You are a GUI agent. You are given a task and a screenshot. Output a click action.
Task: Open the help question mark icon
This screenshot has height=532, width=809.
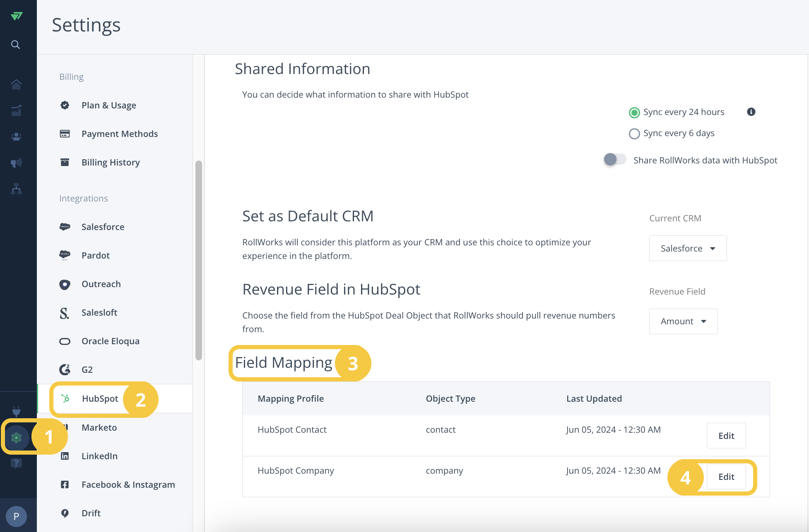tap(16, 463)
